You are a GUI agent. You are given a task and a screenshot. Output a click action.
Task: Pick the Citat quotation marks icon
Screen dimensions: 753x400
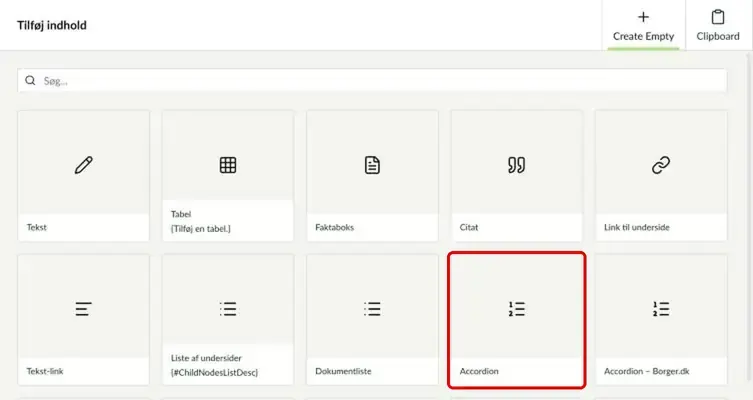pos(517,165)
